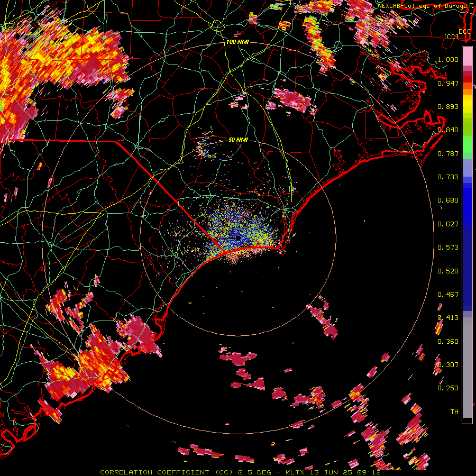476x476 pixels.
Task: Click the 0.680 scale value
Action: [448, 200]
